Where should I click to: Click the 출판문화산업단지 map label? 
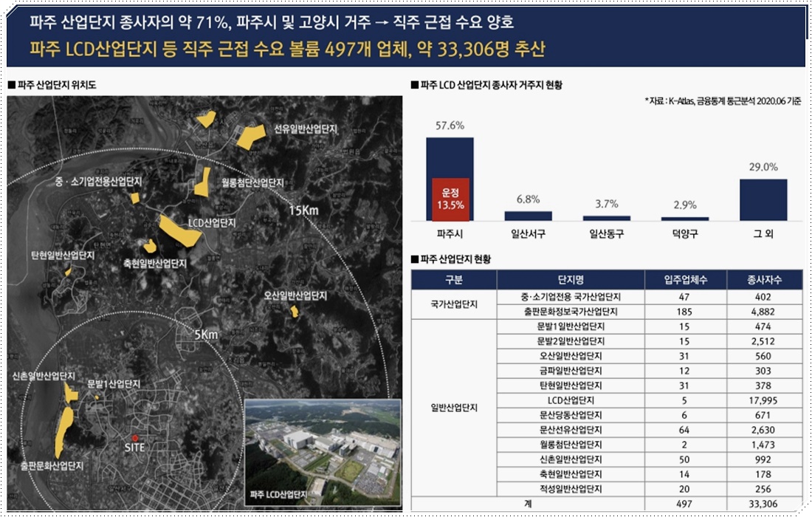52,465
